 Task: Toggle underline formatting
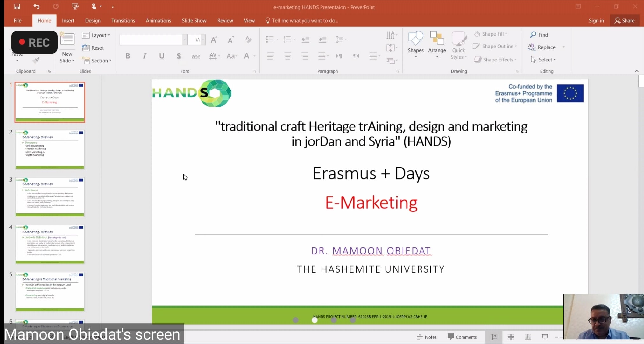pyautogui.click(x=162, y=56)
